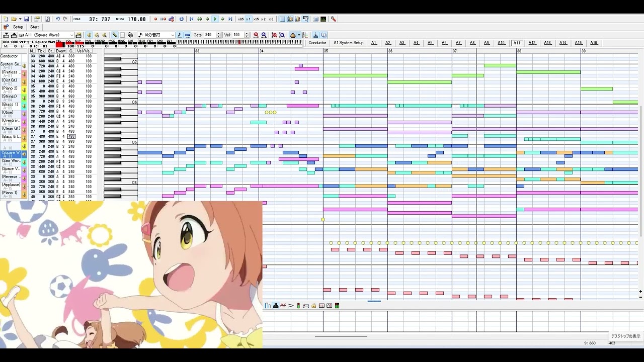Undo the last edit

click(x=57, y=19)
